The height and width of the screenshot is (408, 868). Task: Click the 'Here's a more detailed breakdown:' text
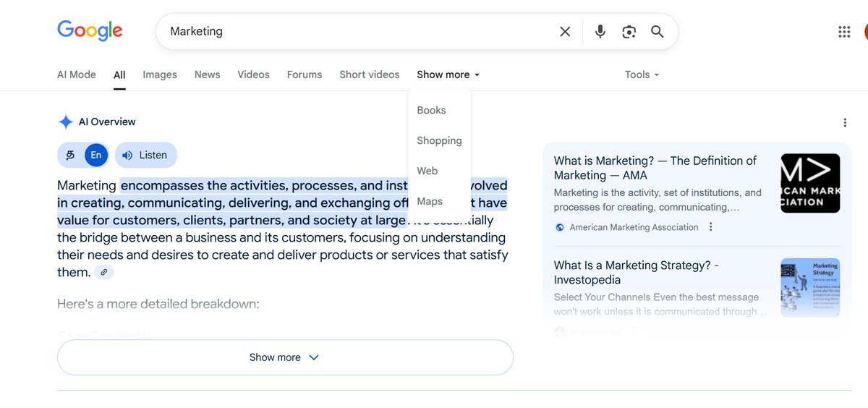click(x=158, y=304)
